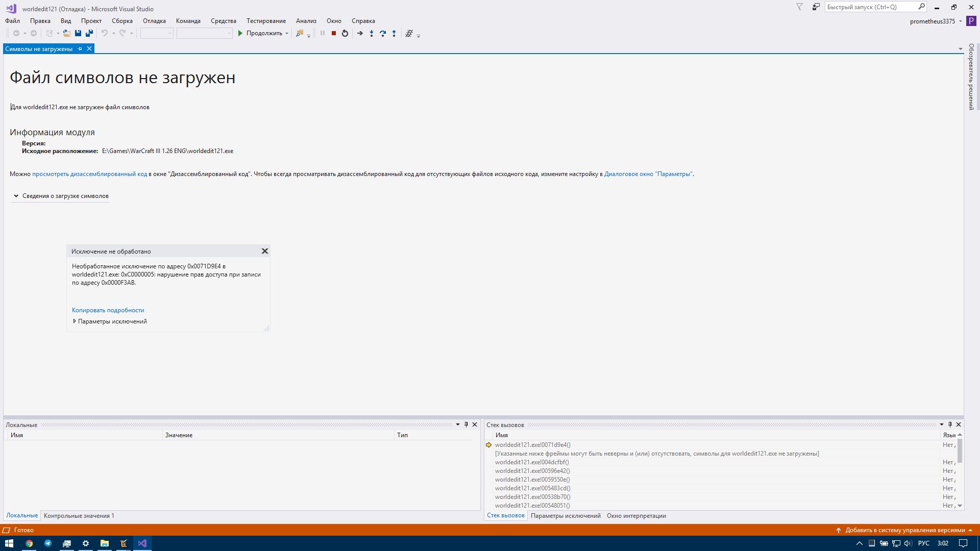Image resolution: width=980 pixels, height=551 pixels.
Task: Toggle auto-hide pin of Стек вызовов panel
Action: point(950,424)
